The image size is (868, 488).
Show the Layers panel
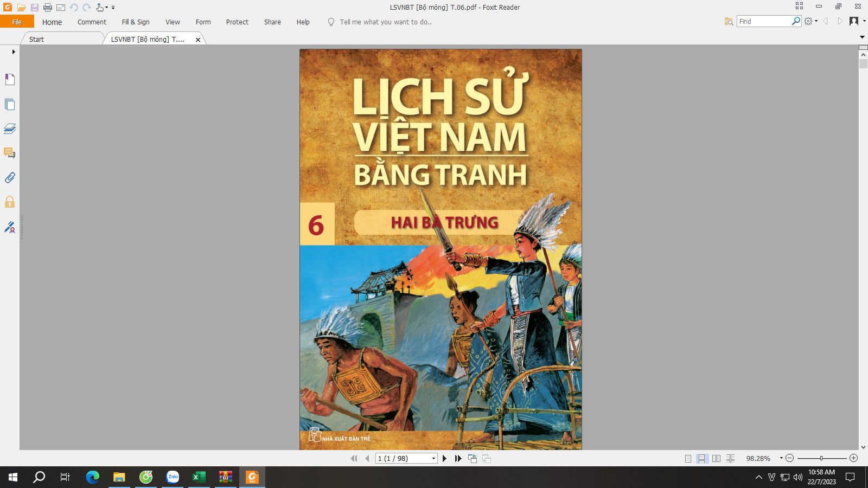(x=10, y=129)
